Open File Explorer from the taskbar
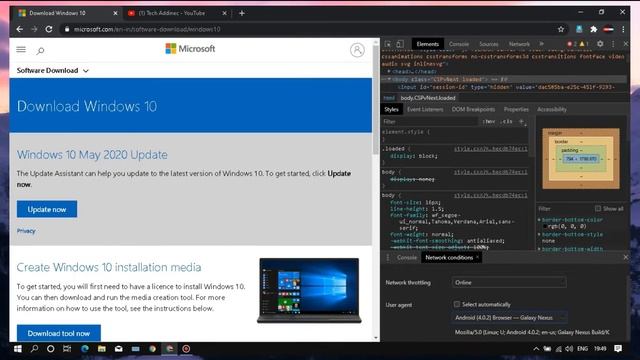Screen dimensions: 640x360 [x=102, y=349]
